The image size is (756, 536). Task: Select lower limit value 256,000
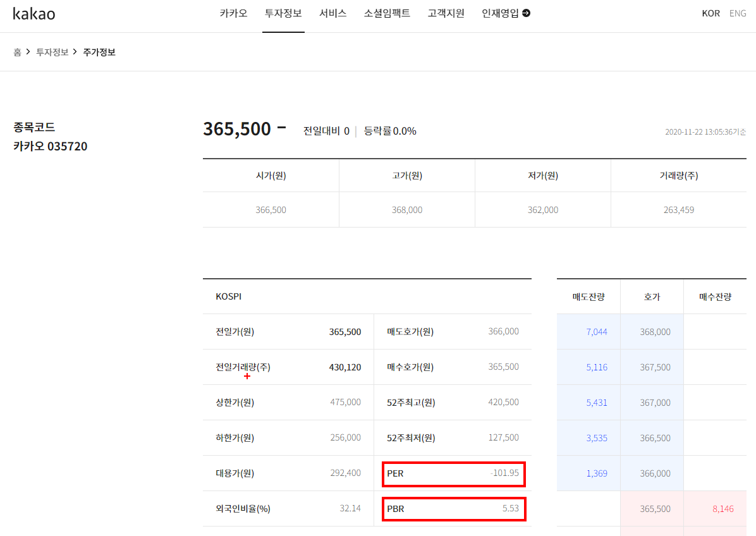[x=345, y=437]
